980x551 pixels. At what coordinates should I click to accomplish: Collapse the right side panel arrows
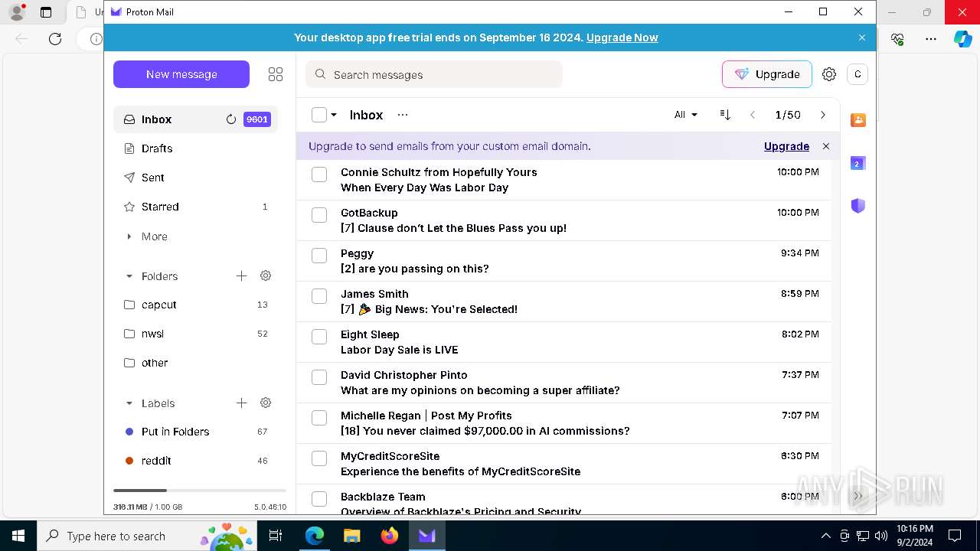coord(858,496)
